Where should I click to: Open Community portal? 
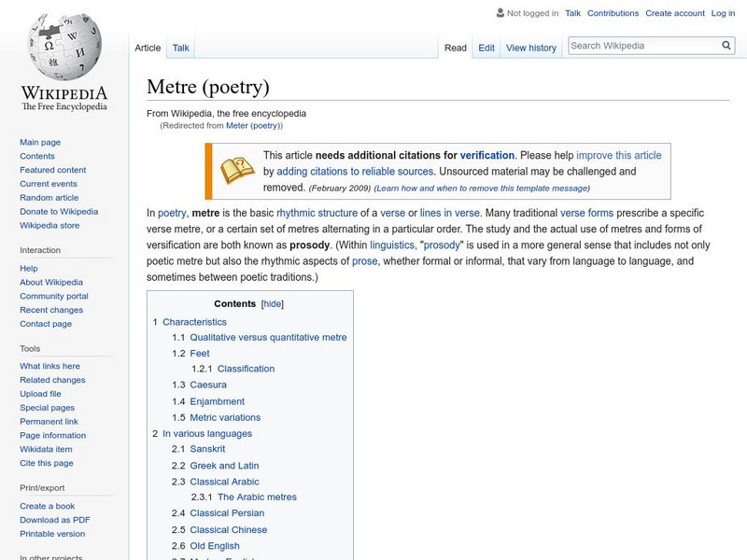click(54, 296)
